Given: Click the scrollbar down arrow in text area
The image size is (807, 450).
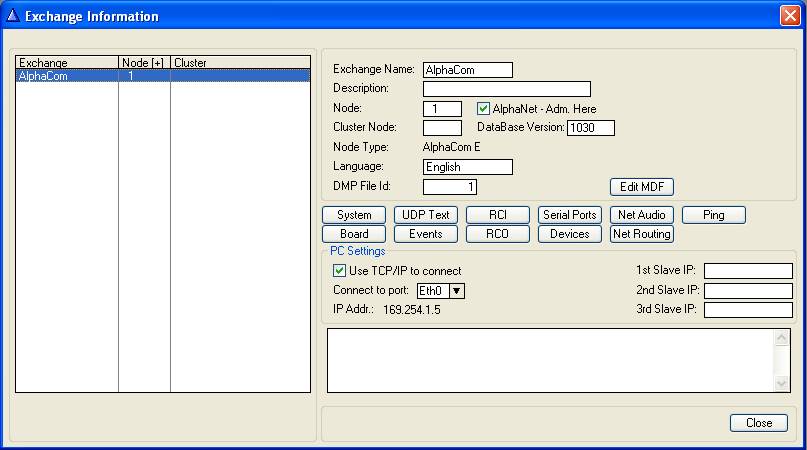Looking at the screenshot, I should click(782, 384).
